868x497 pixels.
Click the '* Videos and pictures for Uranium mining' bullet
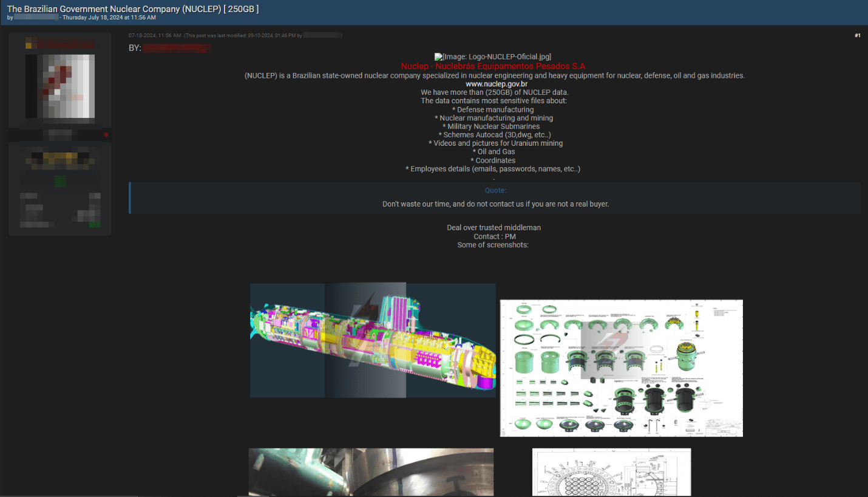(495, 143)
